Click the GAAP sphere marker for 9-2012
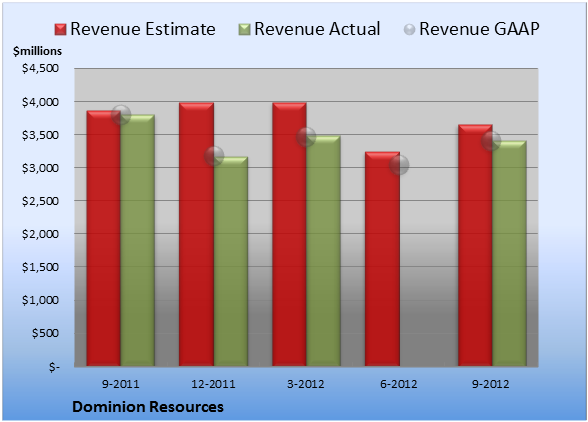 491,141
